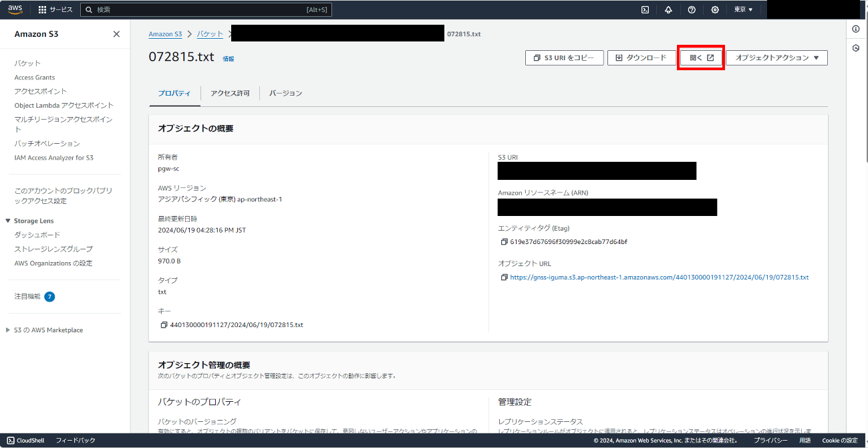The image size is (868, 448).
Task: Copy the Etag value with copy icon
Action: coord(504,242)
